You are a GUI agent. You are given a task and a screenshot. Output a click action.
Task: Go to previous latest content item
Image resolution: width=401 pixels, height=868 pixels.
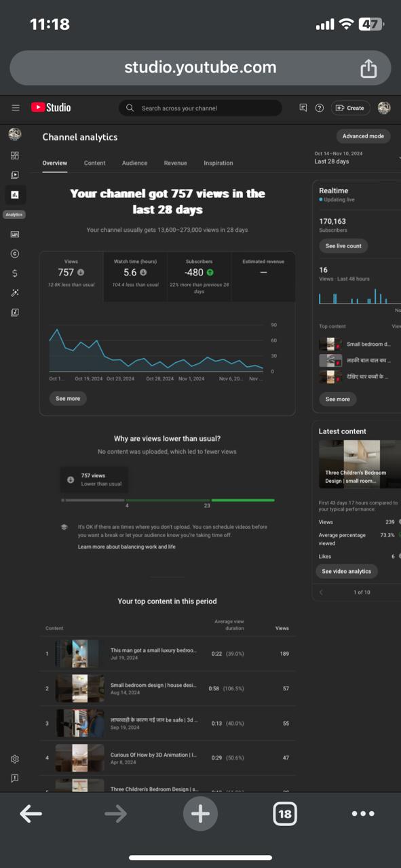pyautogui.click(x=322, y=592)
